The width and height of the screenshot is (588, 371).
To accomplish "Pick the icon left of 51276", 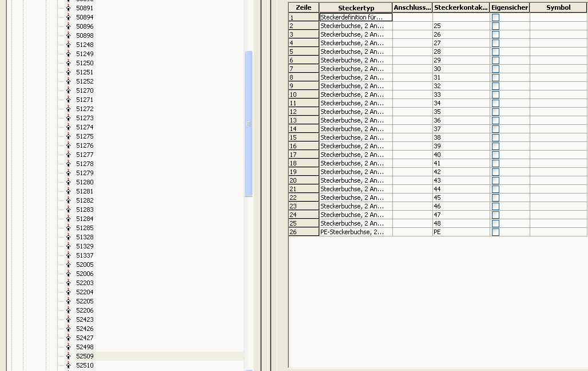I will tap(68, 145).
